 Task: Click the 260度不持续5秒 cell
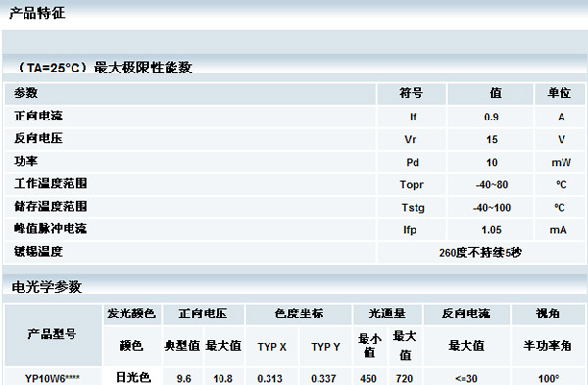point(480,253)
